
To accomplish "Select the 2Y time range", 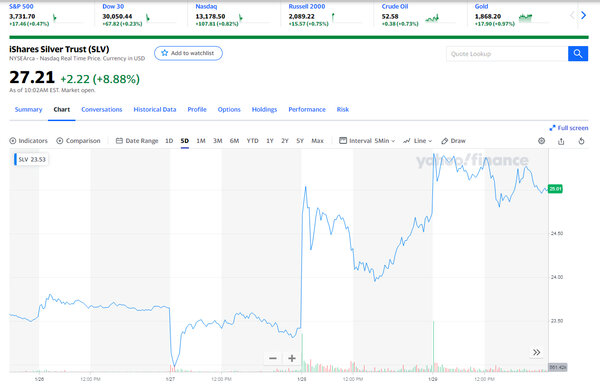I will coord(285,141).
